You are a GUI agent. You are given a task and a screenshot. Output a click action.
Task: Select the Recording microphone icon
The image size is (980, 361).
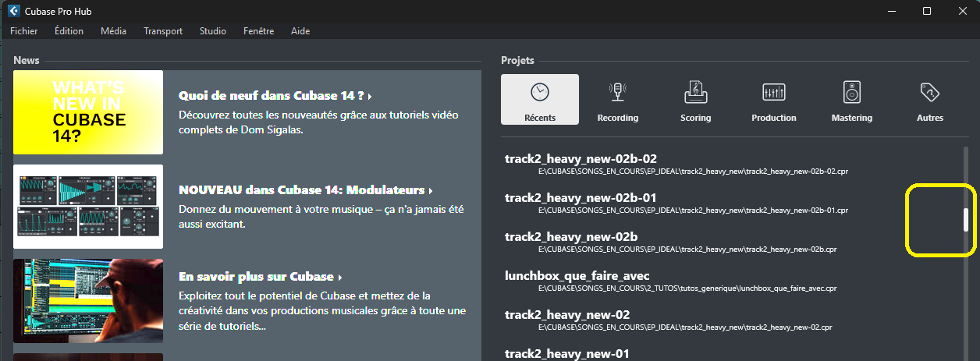618,91
